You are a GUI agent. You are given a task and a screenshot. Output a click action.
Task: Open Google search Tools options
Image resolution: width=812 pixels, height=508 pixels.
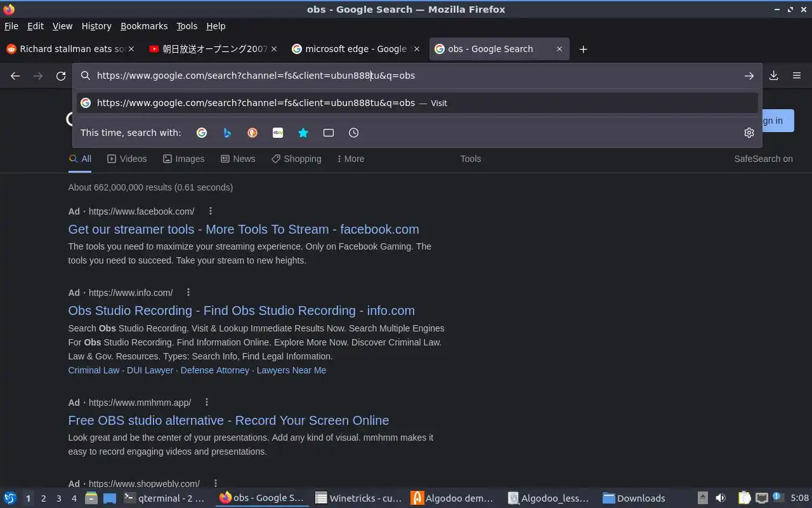(x=471, y=159)
